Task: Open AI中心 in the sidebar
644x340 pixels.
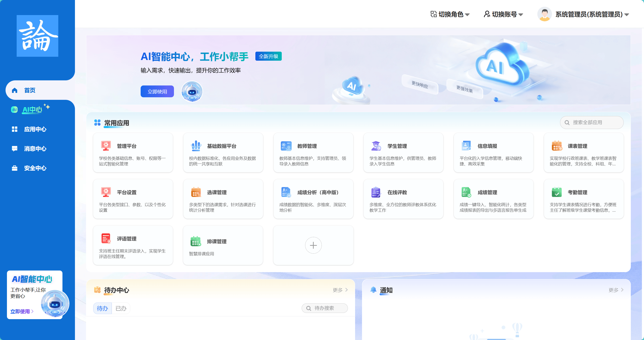Action: (x=32, y=109)
